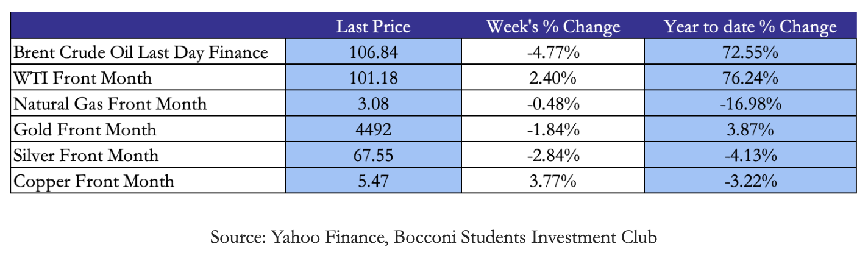
Task: Select the Silver Front Month row label
Action: (x=86, y=155)
